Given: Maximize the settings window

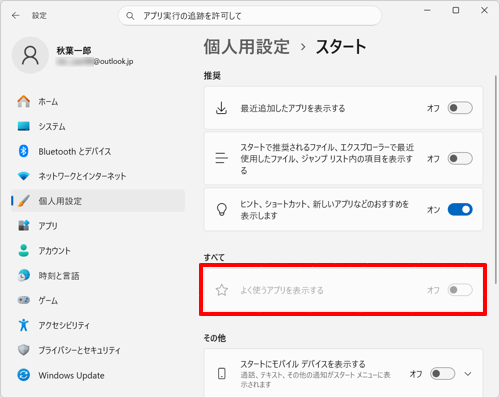Looking at the screenshot, I should pos(456,10).
